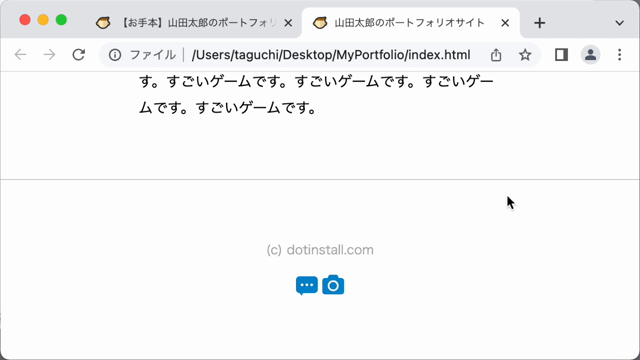Screen dimensions: 640x360
Task: Select the 山田太郎のポートフォリオサイト tab
Action: (410, 23)
